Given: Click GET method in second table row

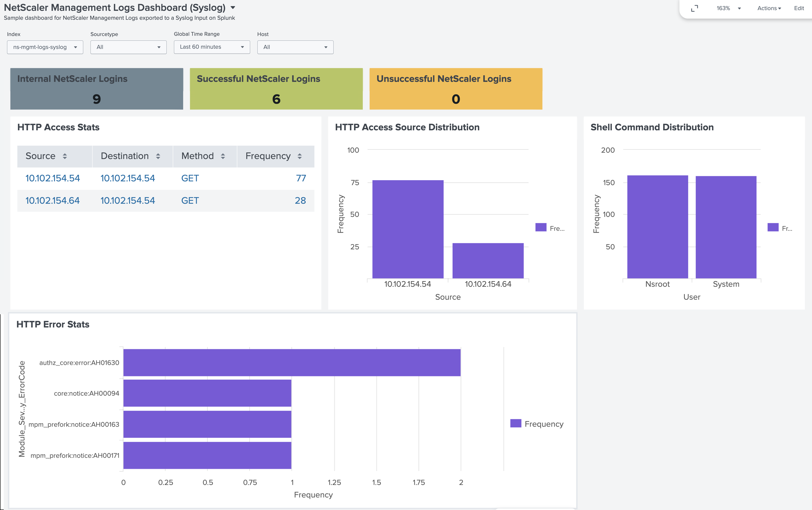Looking at the screenshot, I should pyautogui.click(x=190, y=200).
